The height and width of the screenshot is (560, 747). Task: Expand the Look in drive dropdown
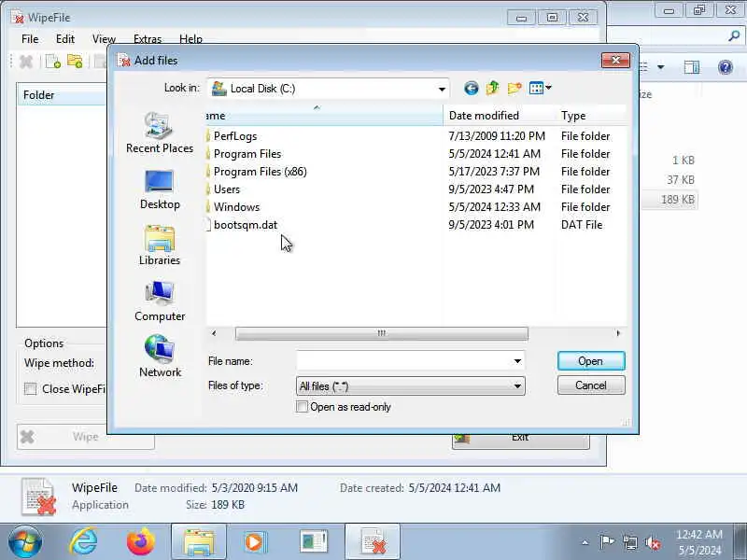coord(442,89)
